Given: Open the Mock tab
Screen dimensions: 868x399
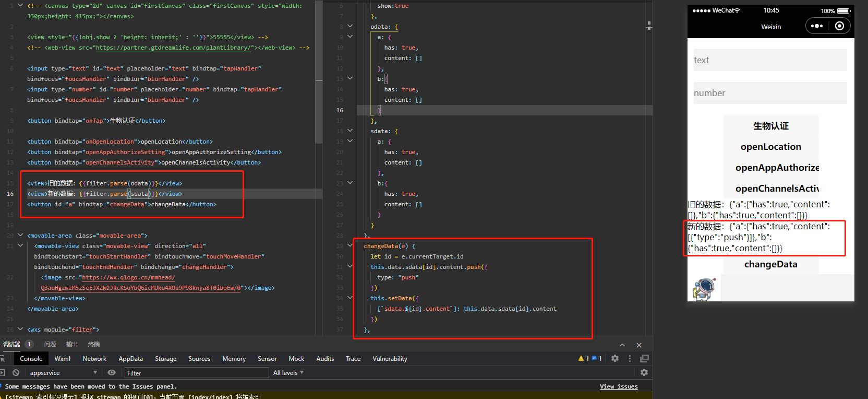Looking at the screenshot, I should click(296, 359).
